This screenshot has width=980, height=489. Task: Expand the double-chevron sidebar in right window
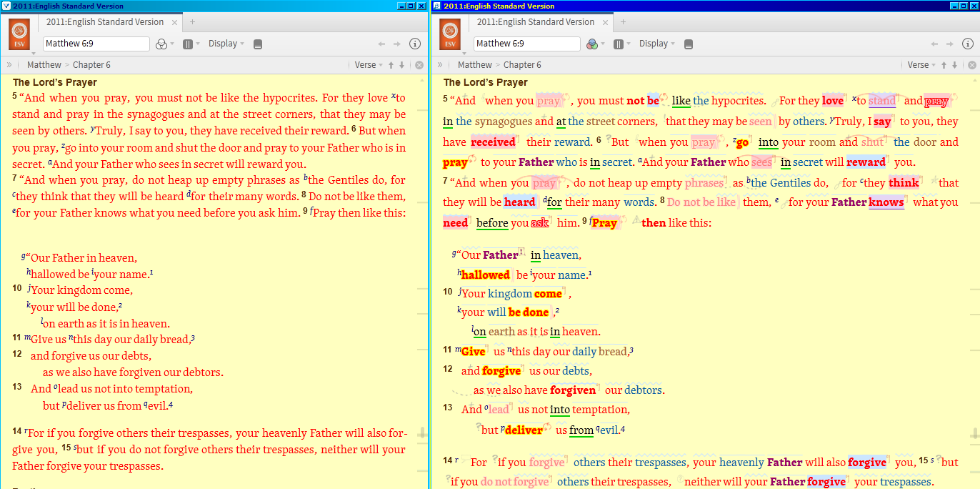pos(440,65)
